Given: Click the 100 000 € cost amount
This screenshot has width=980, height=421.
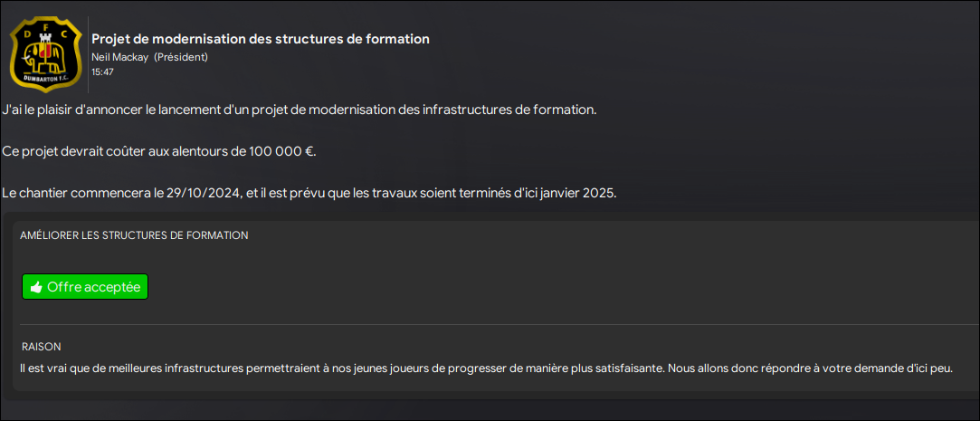Looking at the screenshot, I should coord(281,152).
